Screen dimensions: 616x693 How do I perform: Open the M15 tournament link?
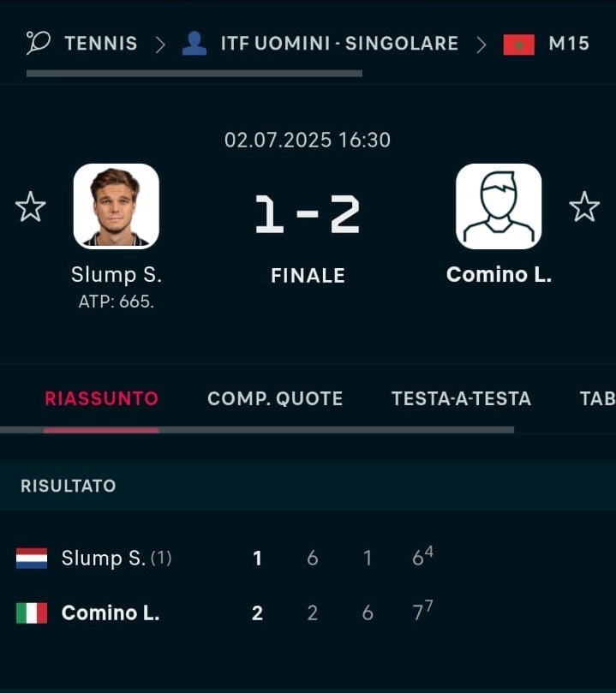click(569, 44)
